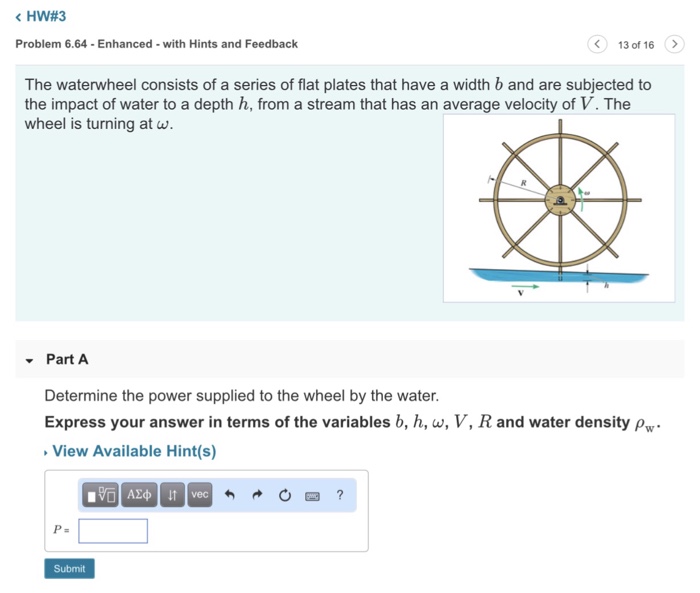The image size is (700, 593).
Task: Show the keyboard shortcuts icon
Action: click(x=312, y=496)
